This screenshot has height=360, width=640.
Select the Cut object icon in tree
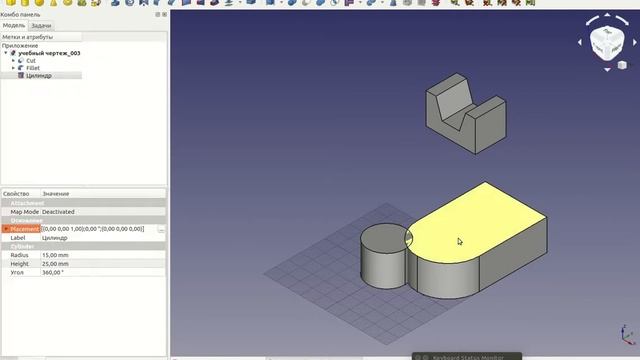[x=21, y=60]
